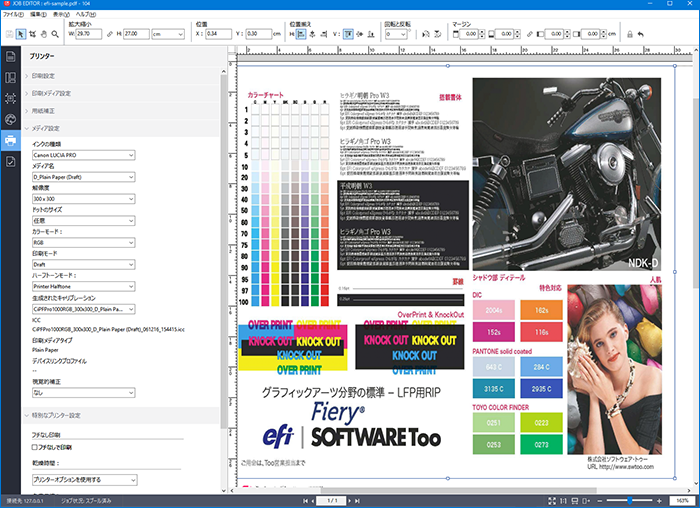Expand the 用紙補正 section
Image resolution: width=700 pixels, height=508 pixels.
pyautogui.click(x=121, y=111)
